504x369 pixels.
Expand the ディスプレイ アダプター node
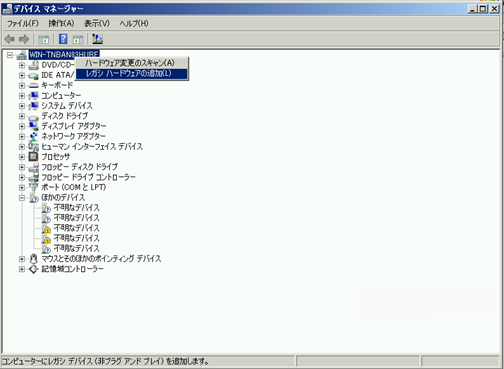point(22,126)
